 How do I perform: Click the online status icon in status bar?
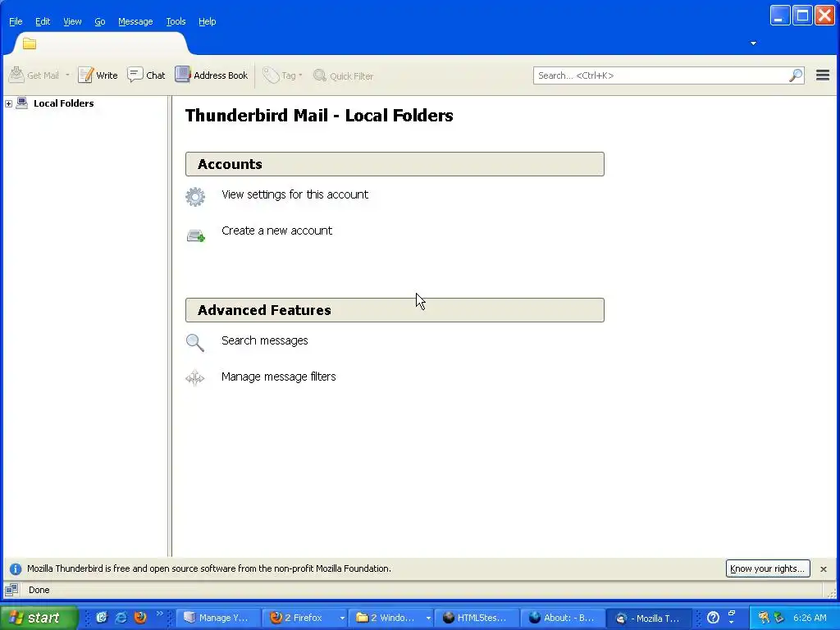11,590
